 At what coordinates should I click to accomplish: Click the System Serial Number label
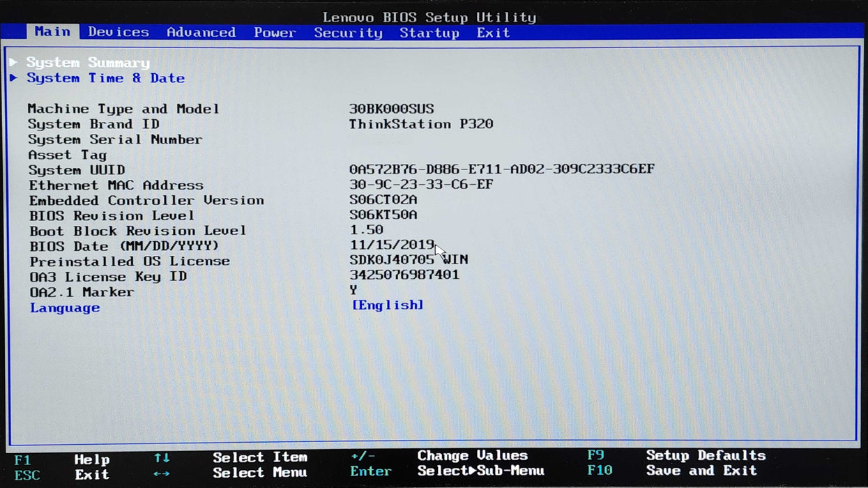(115, 139)
